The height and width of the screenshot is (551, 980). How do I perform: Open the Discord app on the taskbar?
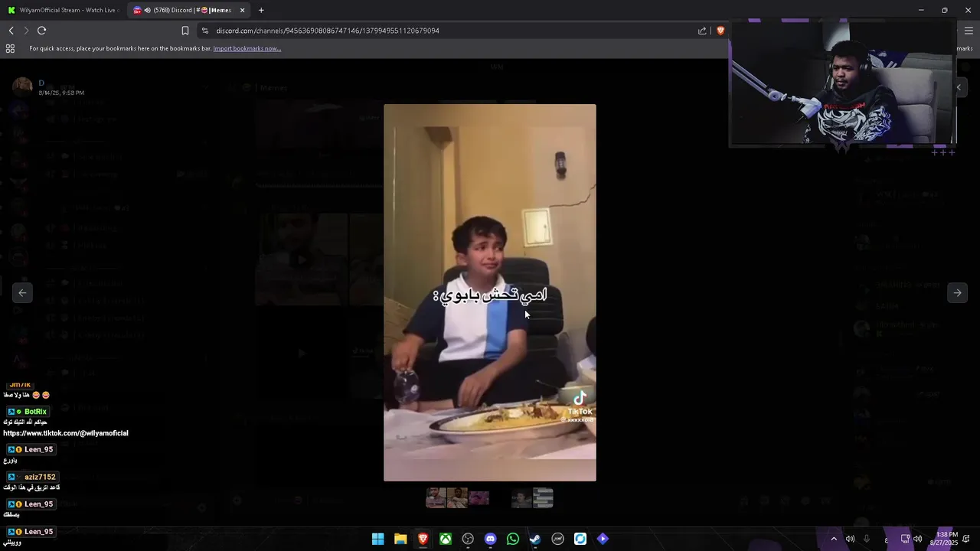490,539
